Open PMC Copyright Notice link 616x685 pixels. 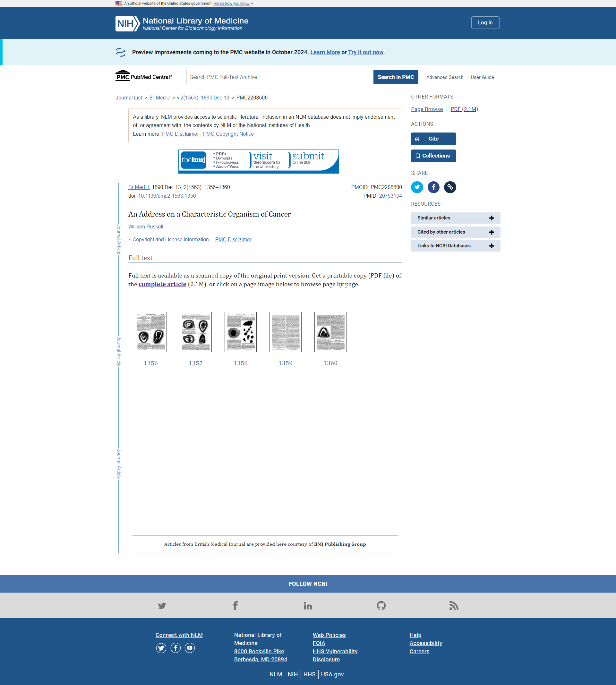coord(228,134)
